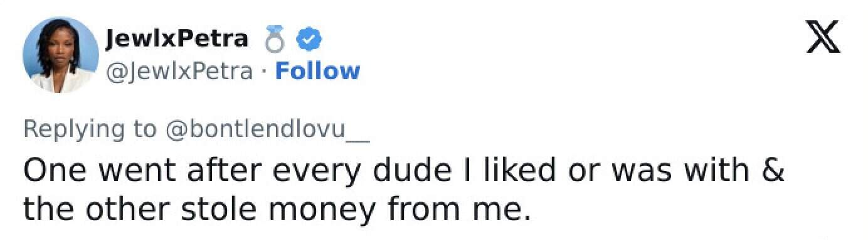This screenshot has width=868, height=240.
Task: Open the @JewlxPetra handle link
Action: [180, 72]
